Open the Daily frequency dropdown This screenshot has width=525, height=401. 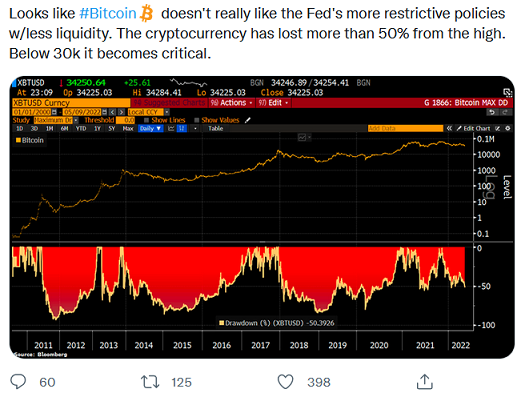(x=150, y=128)
